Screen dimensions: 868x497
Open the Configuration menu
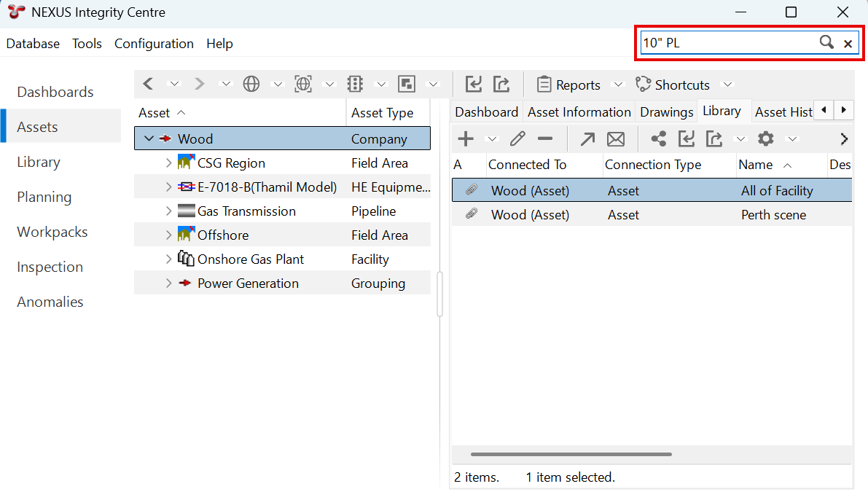(x=154, y=44)
